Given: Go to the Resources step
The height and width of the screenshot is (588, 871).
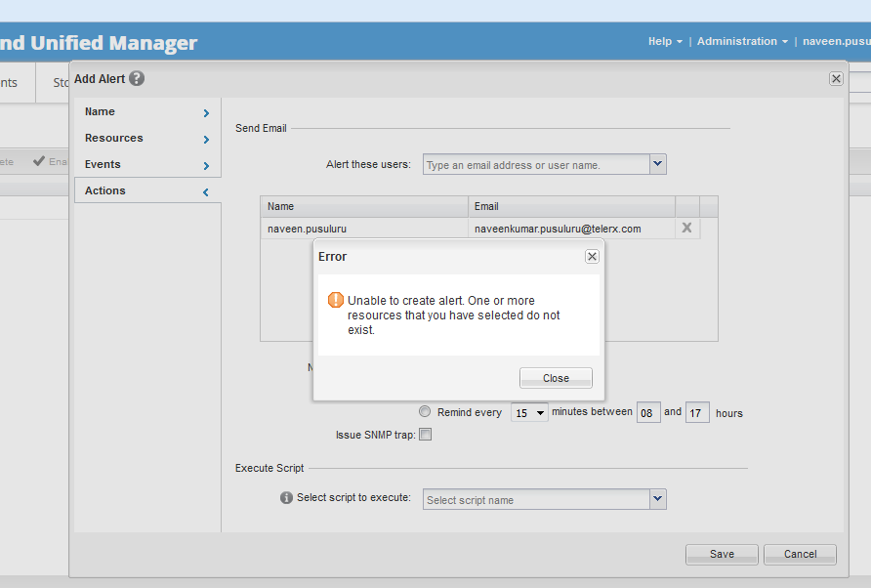Looking at the screenshot, I should click(x=147, y=138).
